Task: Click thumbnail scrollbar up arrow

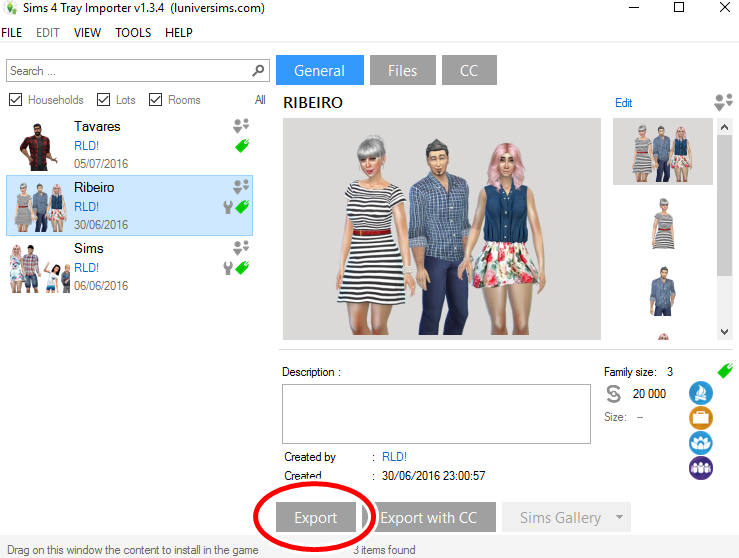Action: click(x=724, y=127)
